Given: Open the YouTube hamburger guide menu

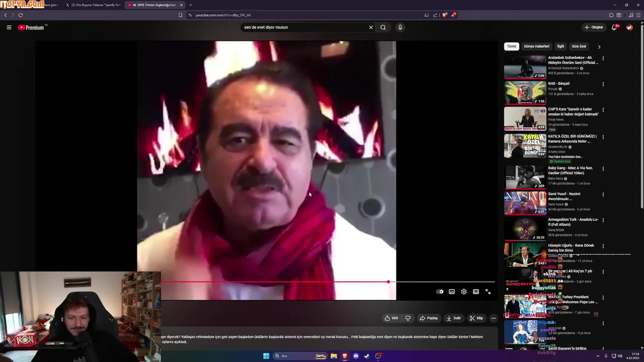Looking at the screenshot, I should 9,28.
